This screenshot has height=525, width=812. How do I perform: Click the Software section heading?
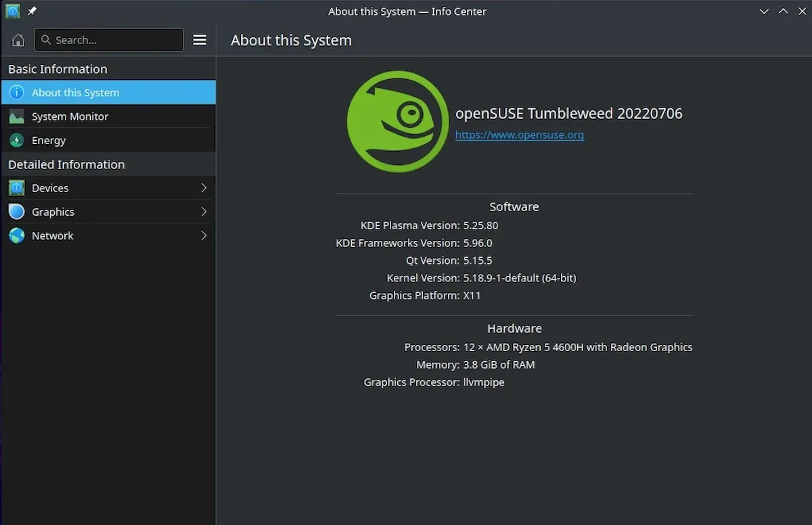pos(514,207)
